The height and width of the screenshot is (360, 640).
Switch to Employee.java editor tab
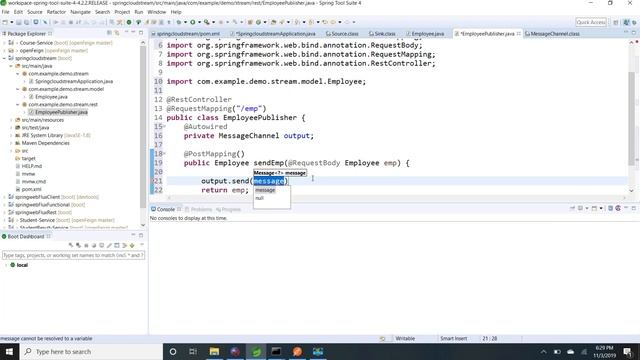(425, 34)
